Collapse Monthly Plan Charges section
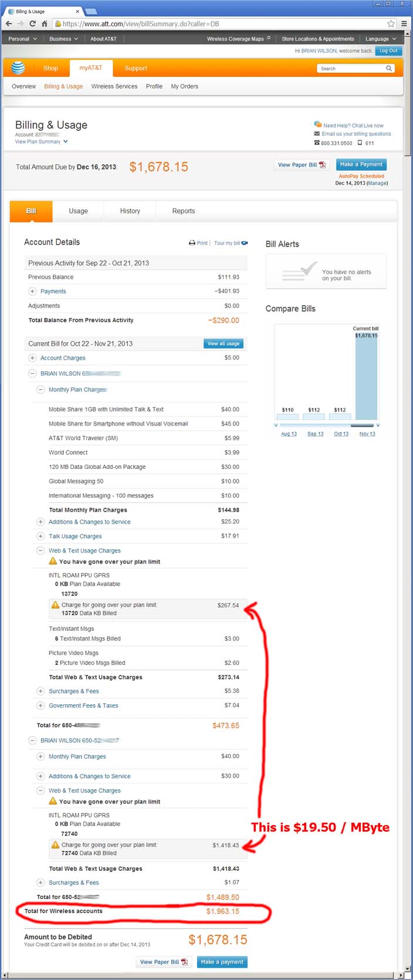 (40, 390)
